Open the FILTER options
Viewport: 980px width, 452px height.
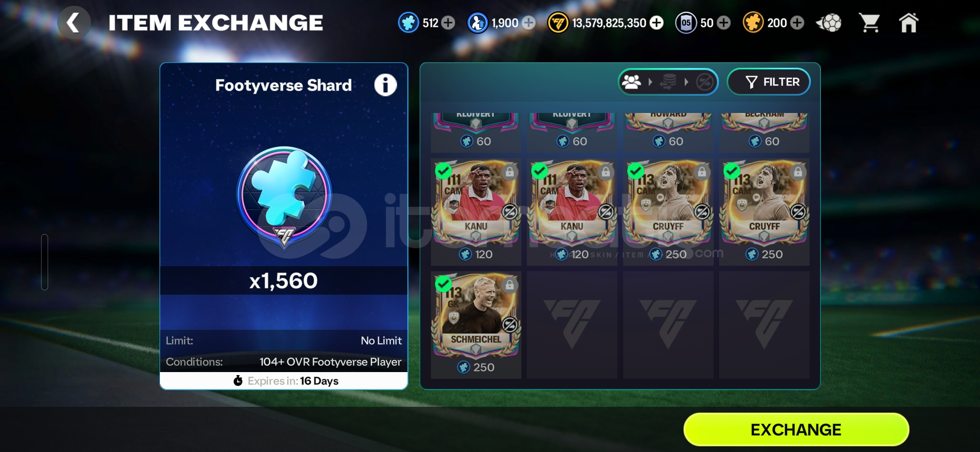pyautogui.click(x=769, y=82)
